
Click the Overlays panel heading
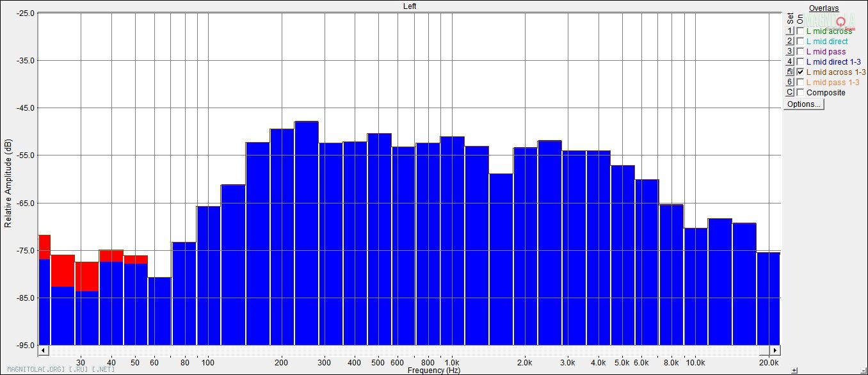(x=823, y=8)
